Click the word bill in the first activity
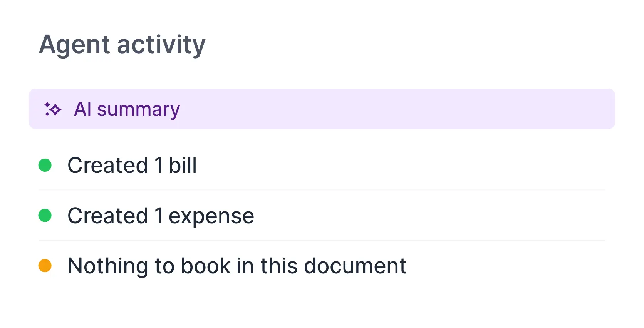This screenshot has width=644, height=328. point(183,165)
